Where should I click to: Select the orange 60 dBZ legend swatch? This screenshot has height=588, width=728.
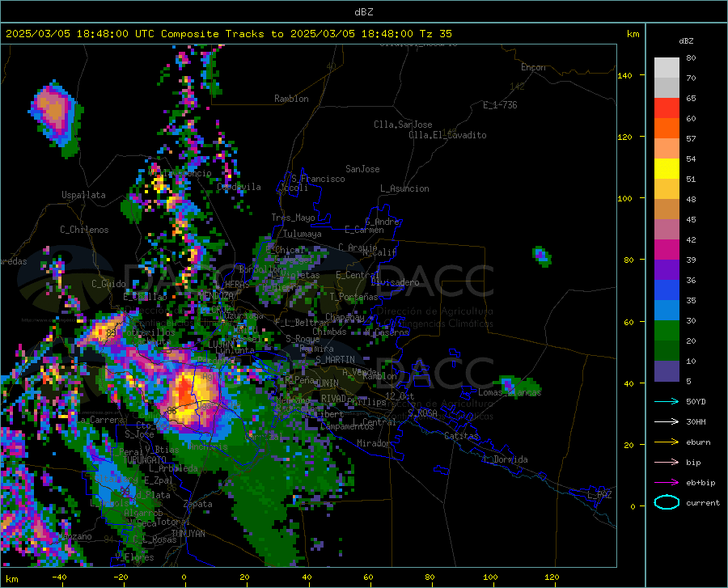(x=667, y=128)
